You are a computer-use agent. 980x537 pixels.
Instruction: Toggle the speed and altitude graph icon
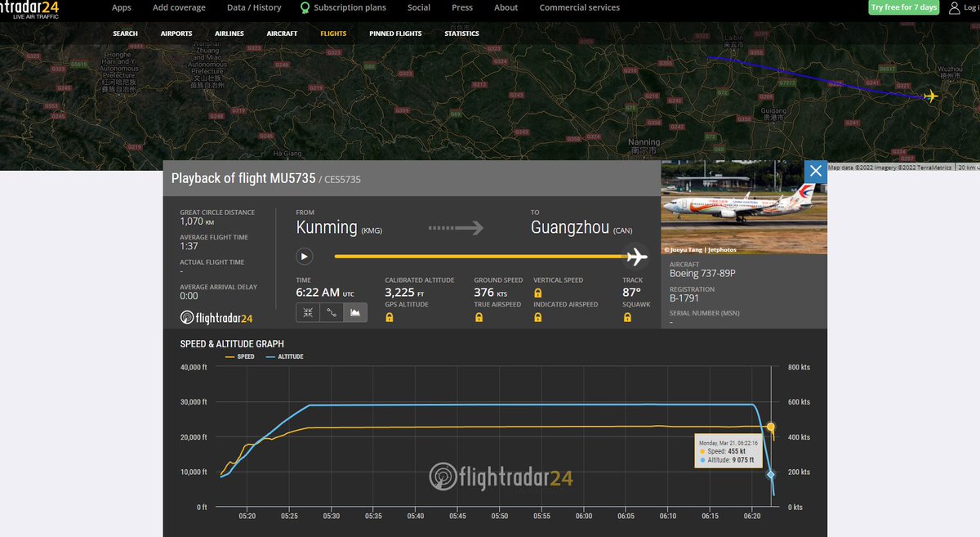point(355,312)
